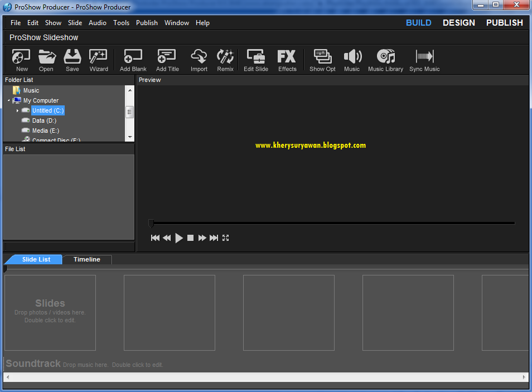Jump to the first slide in preview
This screenshot has height=392, width=532.
(155, 238)
